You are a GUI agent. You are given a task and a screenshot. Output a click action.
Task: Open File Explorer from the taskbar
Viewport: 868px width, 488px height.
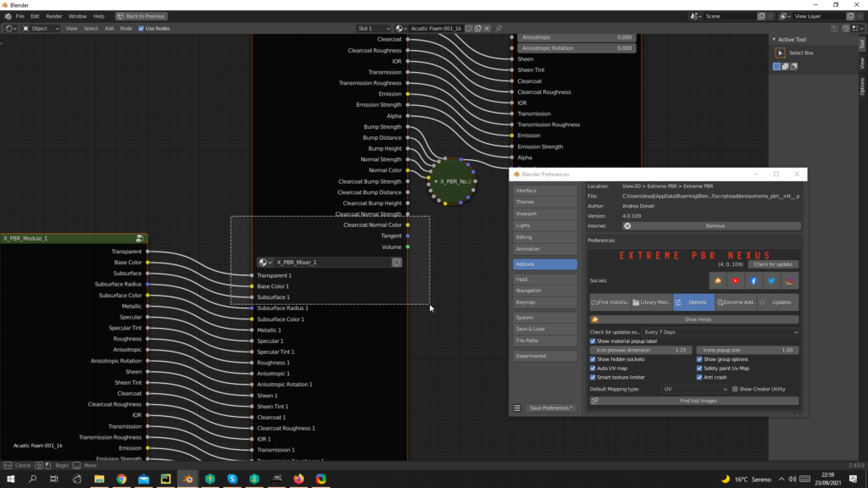pos(100,480)
